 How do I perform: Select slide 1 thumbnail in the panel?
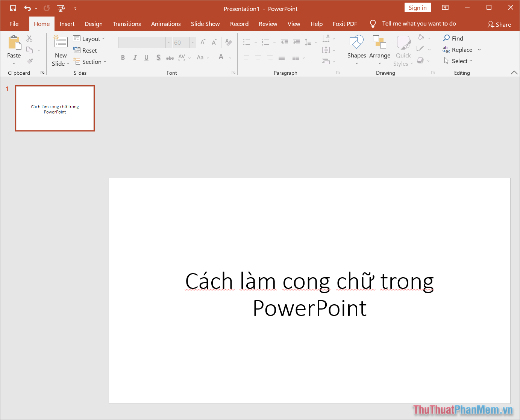click(55, 108)
